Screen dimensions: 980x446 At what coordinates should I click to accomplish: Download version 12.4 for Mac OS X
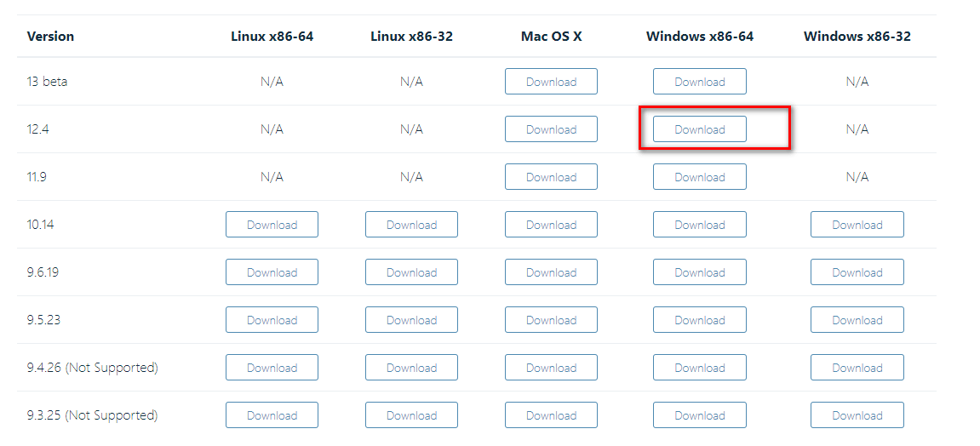(551, 129)
